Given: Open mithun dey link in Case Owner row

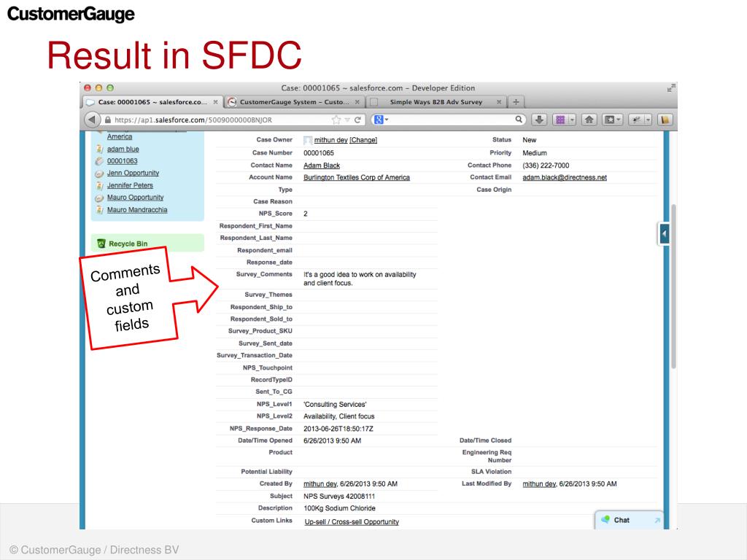Looking at the screenshot, I should pos(330,140).
